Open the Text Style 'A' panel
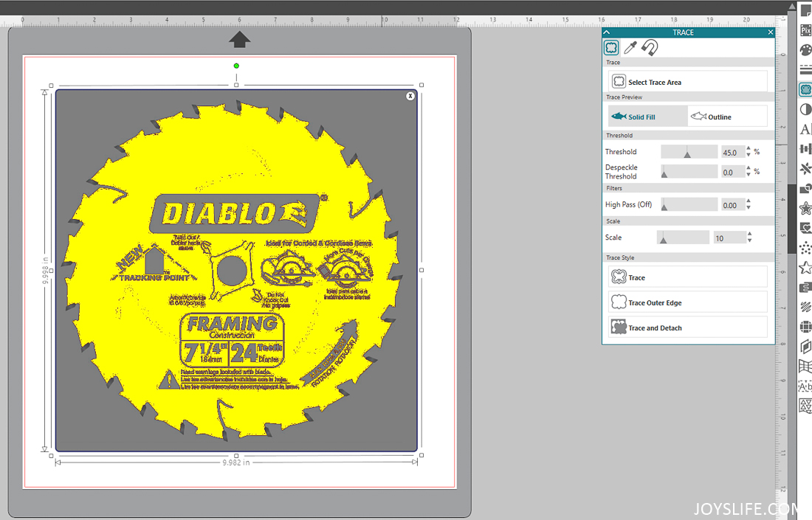The image size is (812, 520). click(x=806, y=129)
